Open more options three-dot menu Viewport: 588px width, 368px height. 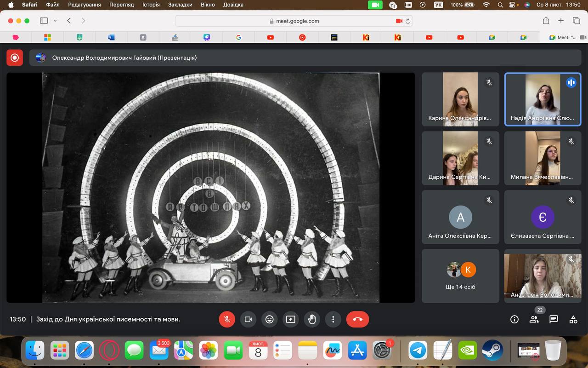333,319
